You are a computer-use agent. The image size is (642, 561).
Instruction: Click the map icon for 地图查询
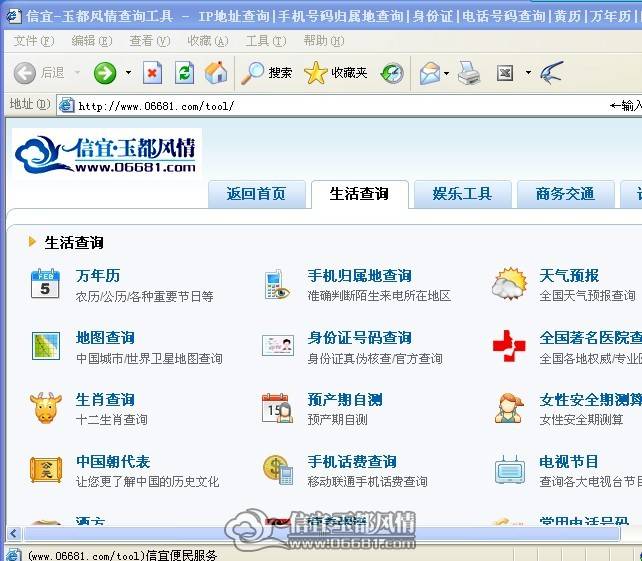[46, 346]
